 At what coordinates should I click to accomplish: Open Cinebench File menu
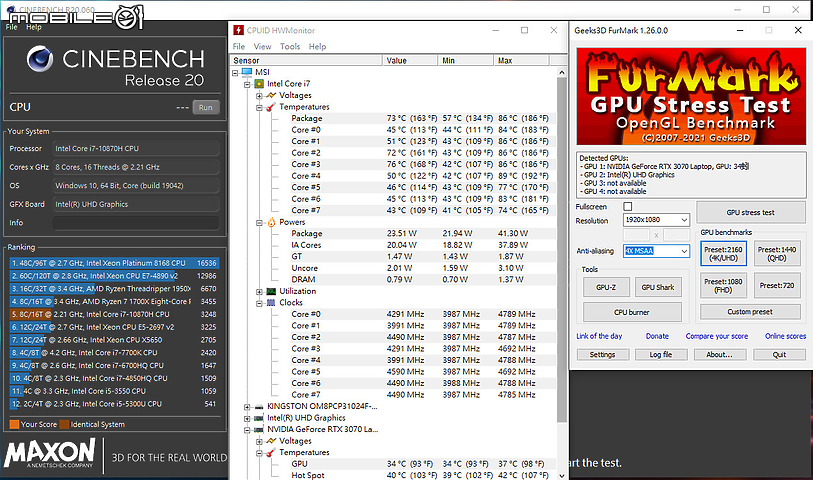pos(11,27)
